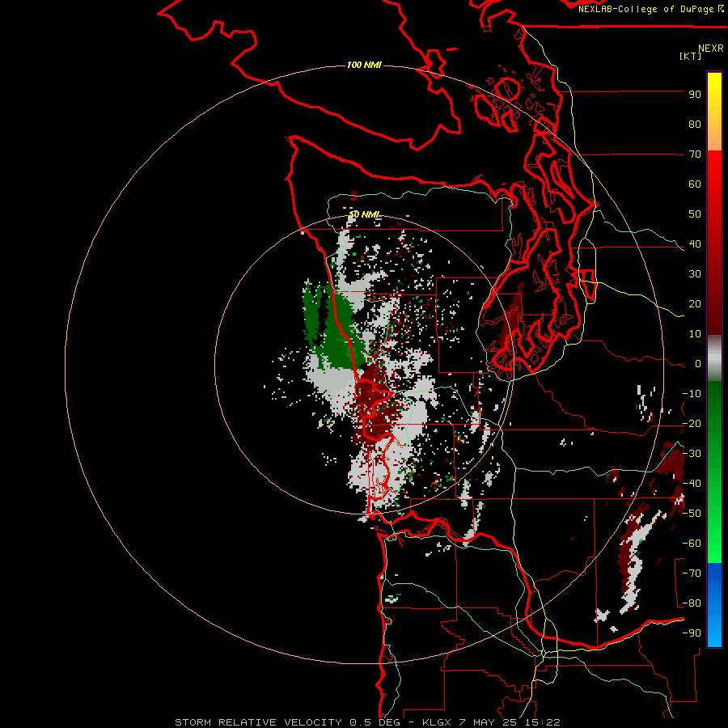Click the 10 value on velocity scale
The width and height of the screenshot is (728, 728).
[x=695, y=334]
